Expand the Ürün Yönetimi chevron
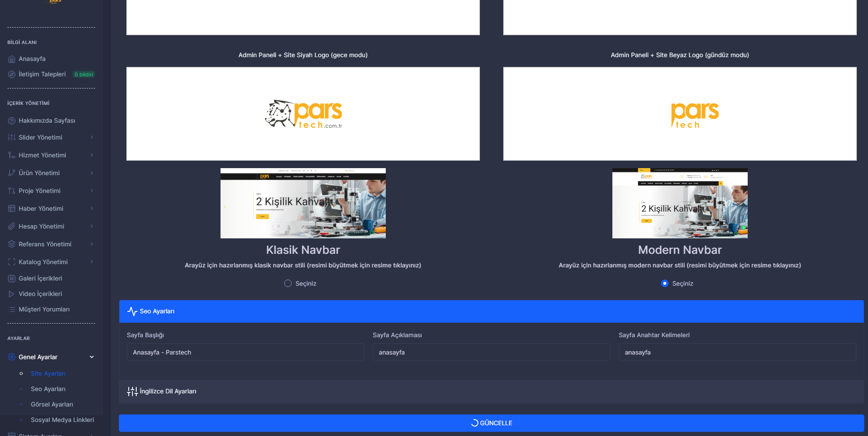The width and height of the screenshot is (868, 436). (x=92, y=173)
